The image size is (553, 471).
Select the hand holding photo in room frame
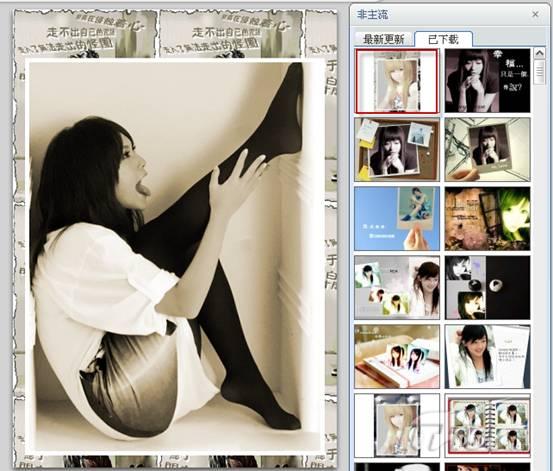487,150
